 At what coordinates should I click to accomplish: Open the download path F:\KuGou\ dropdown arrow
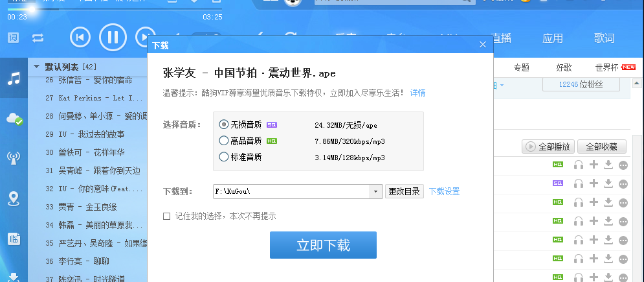click(x=375, y=191)
